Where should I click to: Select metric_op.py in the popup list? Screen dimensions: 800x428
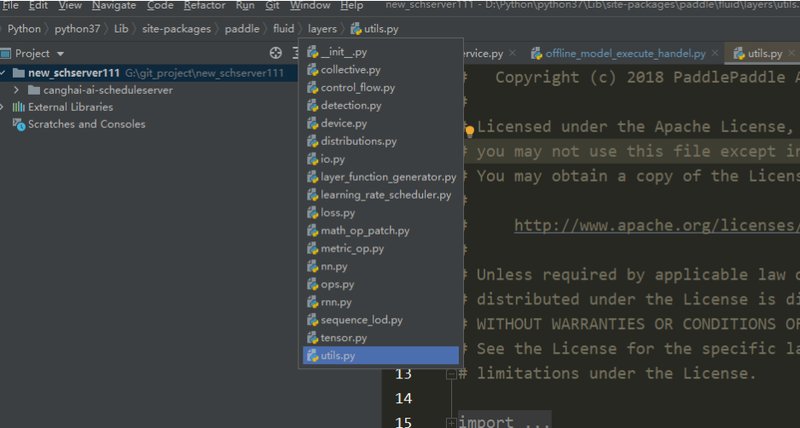(381, 248)
